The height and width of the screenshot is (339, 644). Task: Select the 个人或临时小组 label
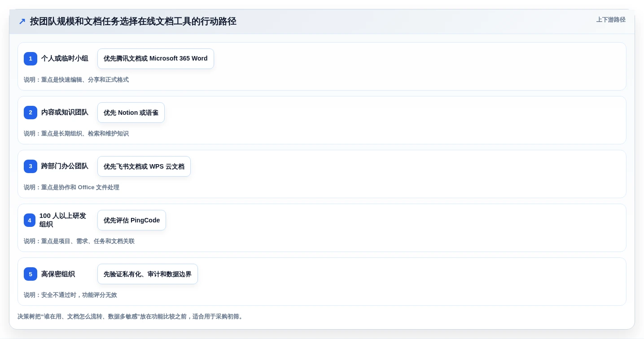(x=65, y=58)
